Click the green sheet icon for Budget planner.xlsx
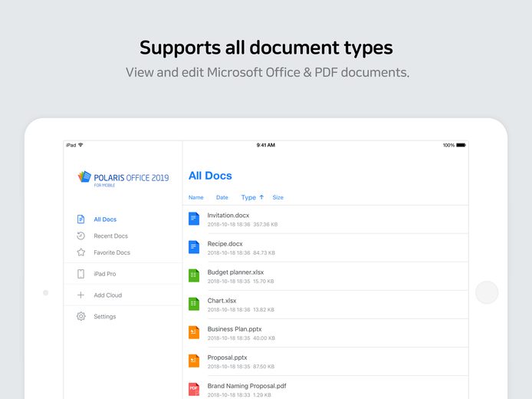Viewport: 532px width, 399px height. pos(194,275)
